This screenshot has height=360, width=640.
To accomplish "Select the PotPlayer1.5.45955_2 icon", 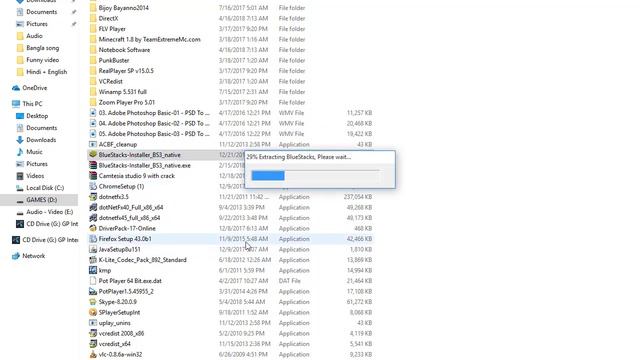I will click(93, 291).
